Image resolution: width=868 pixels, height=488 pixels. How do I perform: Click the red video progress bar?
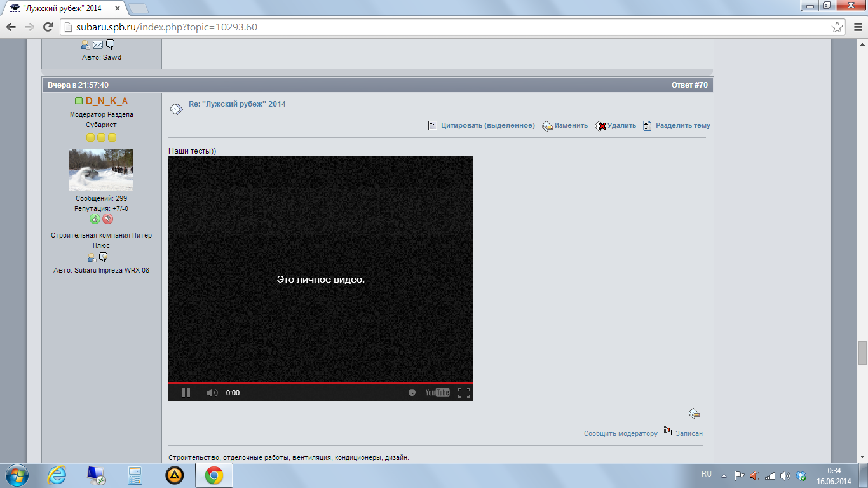pos(320,383)
